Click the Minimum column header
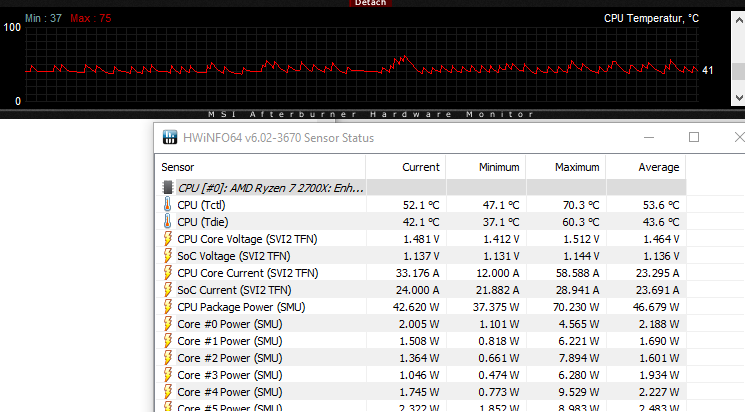 point(499,167)
